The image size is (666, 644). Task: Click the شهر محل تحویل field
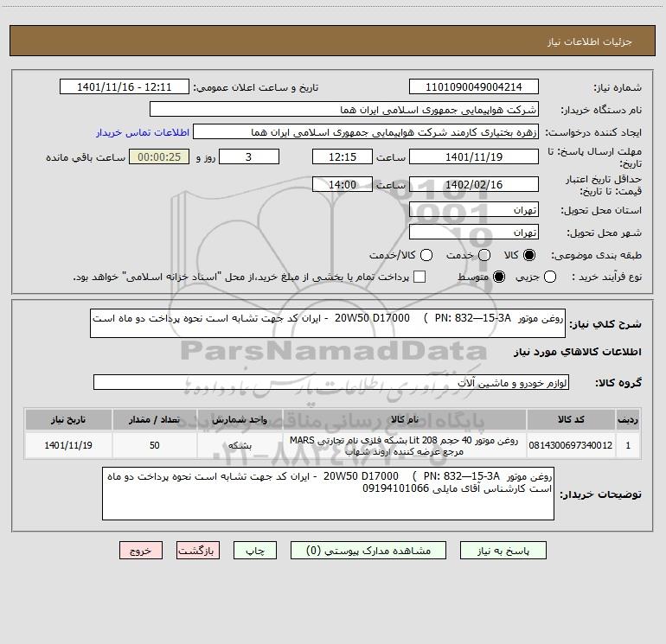(473, 232)
